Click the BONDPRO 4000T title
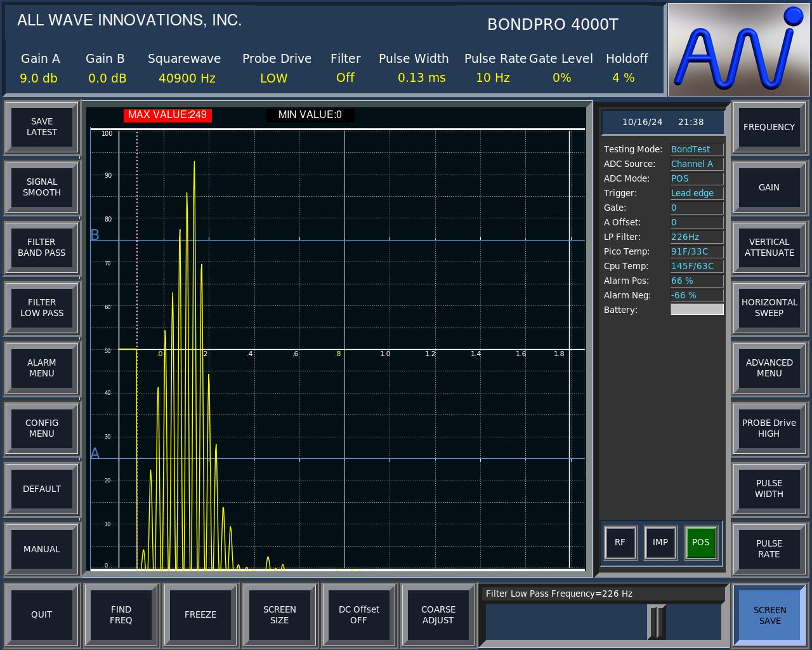812x650 pixels. [x=553, y=24]
